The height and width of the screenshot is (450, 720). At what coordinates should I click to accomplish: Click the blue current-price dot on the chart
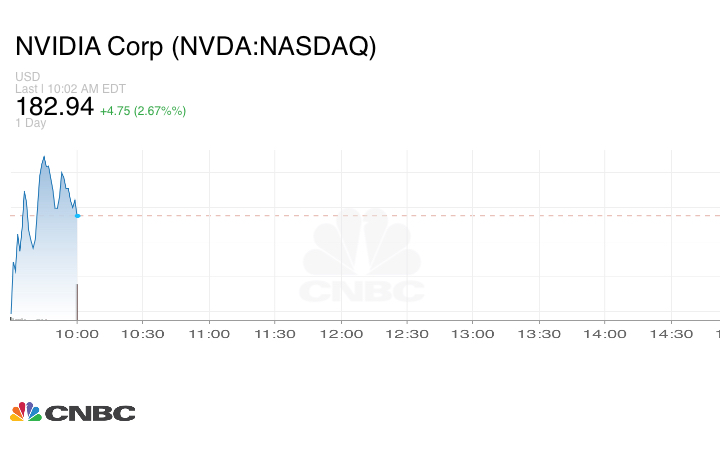(77, 215)
